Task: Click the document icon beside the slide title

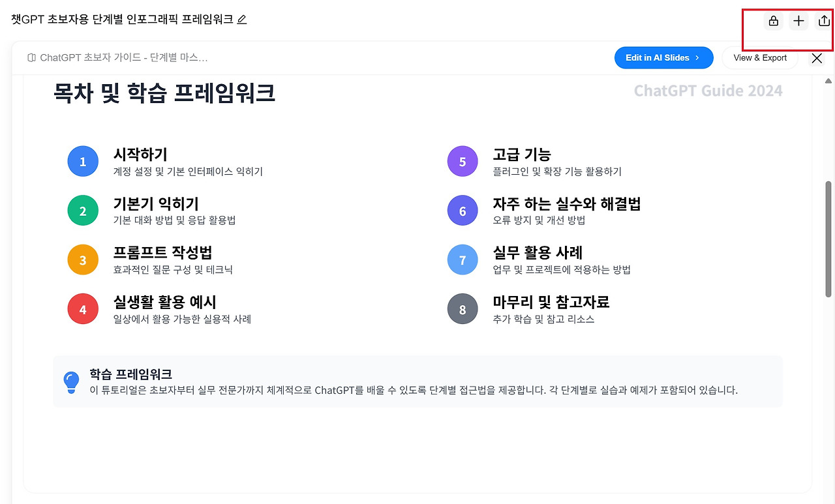Action: click(31, 57)
